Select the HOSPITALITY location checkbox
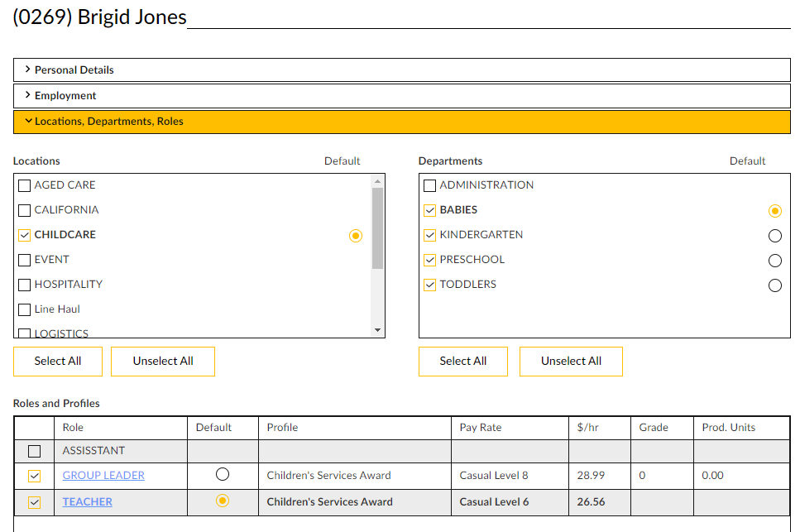Viewport: 800px width, 532px height. click(25, 285)
